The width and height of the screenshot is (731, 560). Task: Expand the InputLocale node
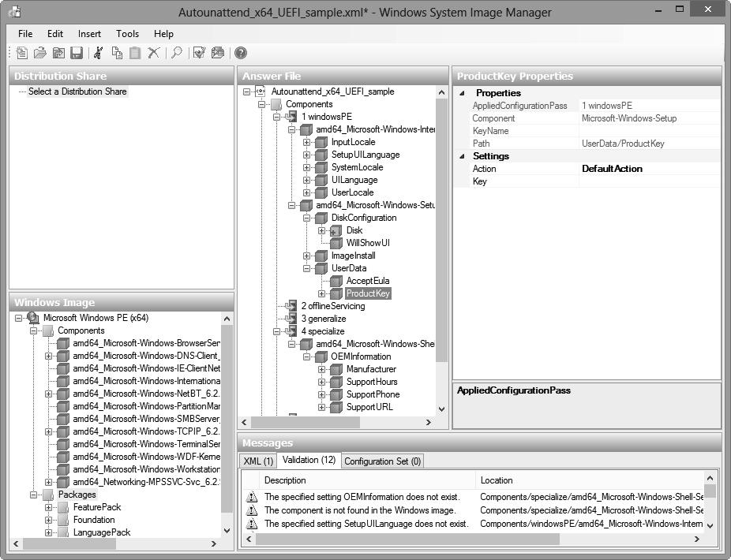306,142
